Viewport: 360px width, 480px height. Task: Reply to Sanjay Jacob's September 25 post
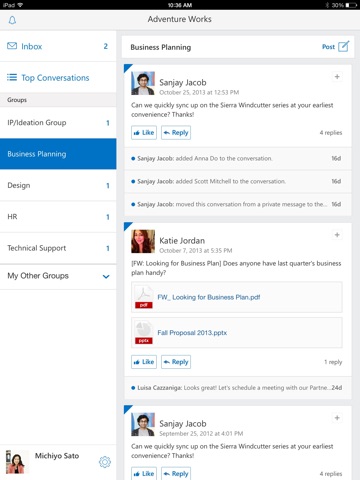pyautogui.click(x=176, y=474)
